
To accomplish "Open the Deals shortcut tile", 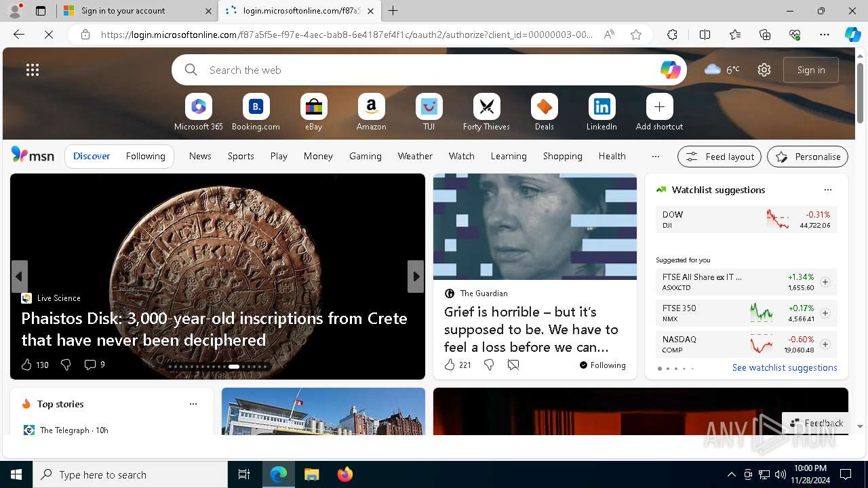I will tap(544, 113).
